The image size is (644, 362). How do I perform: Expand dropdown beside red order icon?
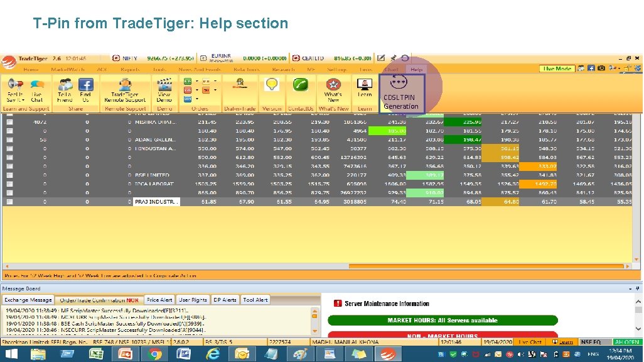pos(196,90)
